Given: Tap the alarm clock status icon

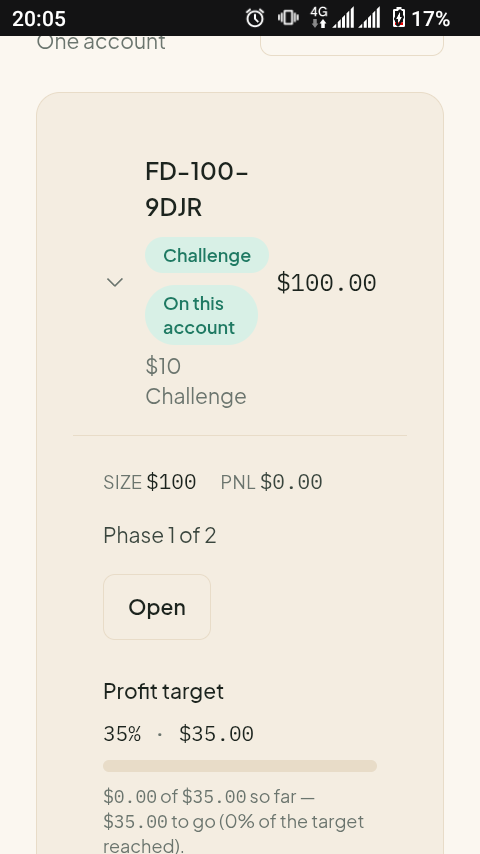Looking at the screenshot, I should [x=254, y=18].
